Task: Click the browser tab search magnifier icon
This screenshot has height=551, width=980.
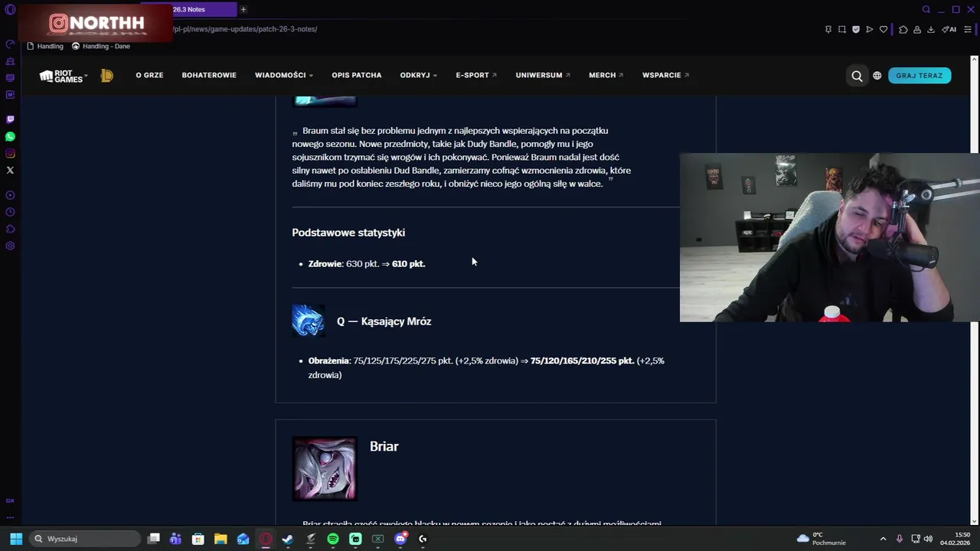Action: [x=926, y=9]
